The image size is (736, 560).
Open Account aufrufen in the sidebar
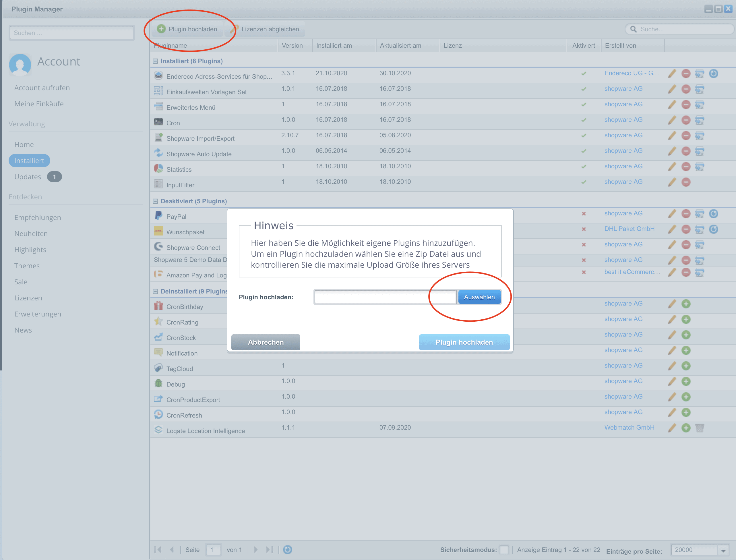tap(42, 88)
